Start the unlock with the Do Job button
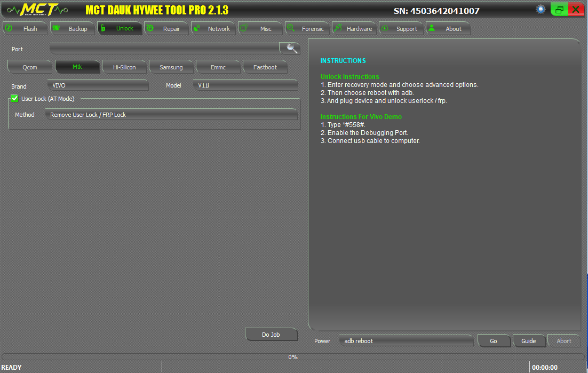Image resolution: width=588 pixels, height=373 pixels. (271, 334)
